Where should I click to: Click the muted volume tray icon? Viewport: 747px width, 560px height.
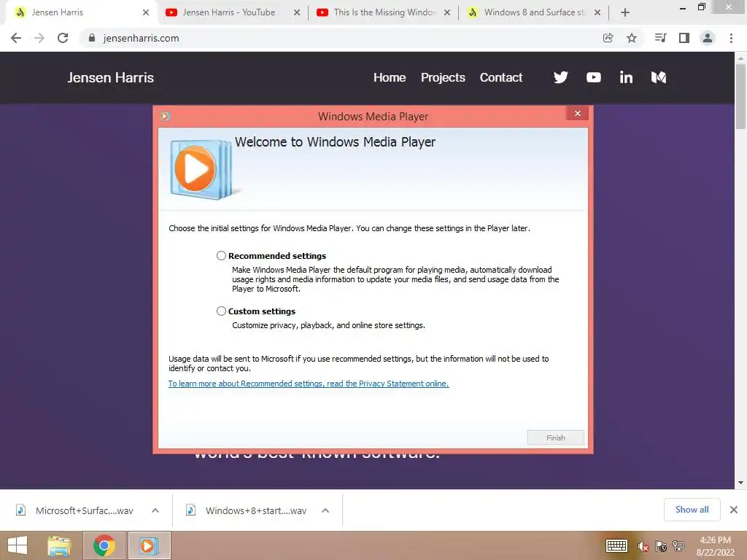(x=643, y=546)
